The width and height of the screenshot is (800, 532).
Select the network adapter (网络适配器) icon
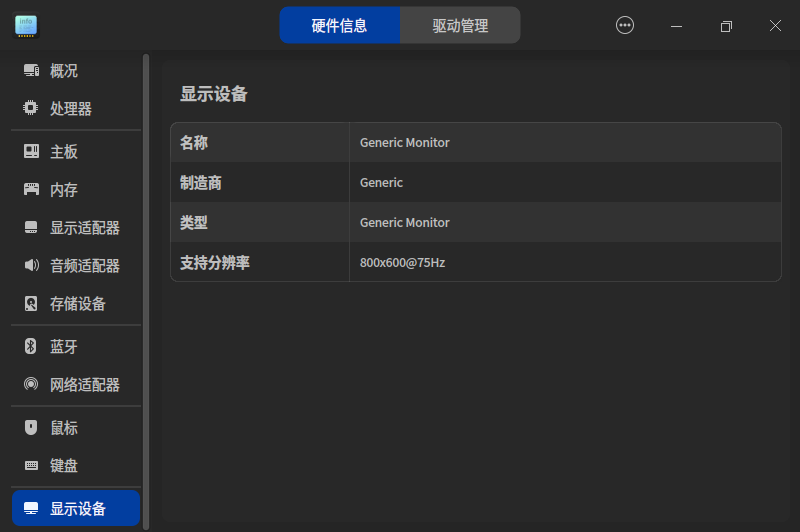pyautogui.click(x=31, y=384)
